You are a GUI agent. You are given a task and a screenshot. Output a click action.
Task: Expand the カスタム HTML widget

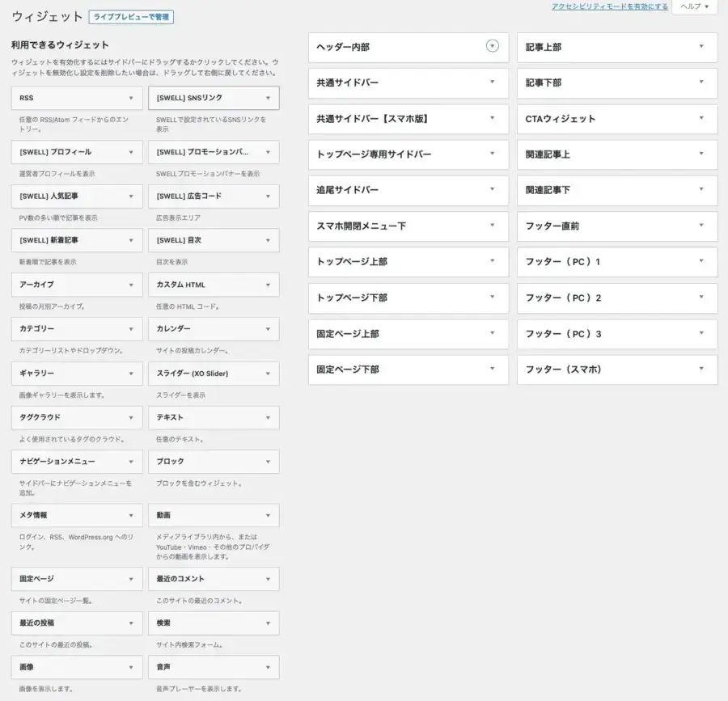(214, 285)
